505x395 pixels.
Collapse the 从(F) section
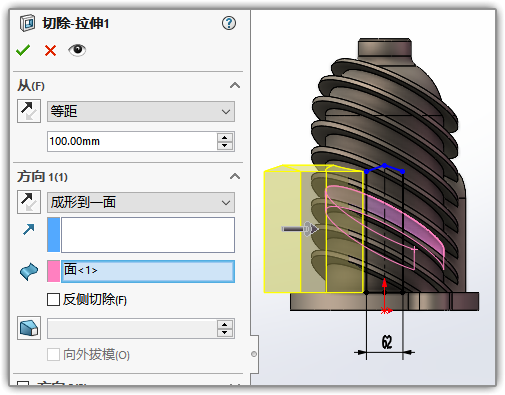[x=235, y=86]
